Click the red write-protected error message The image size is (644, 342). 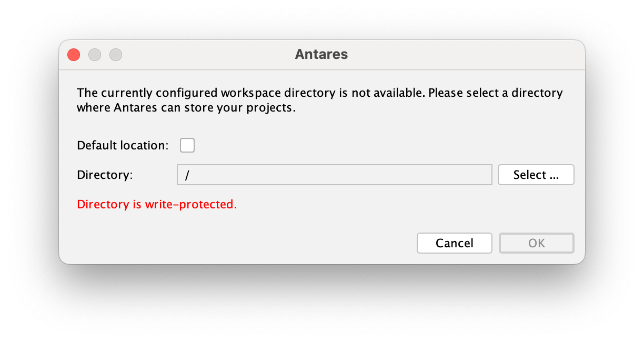[x=157, y=204]
